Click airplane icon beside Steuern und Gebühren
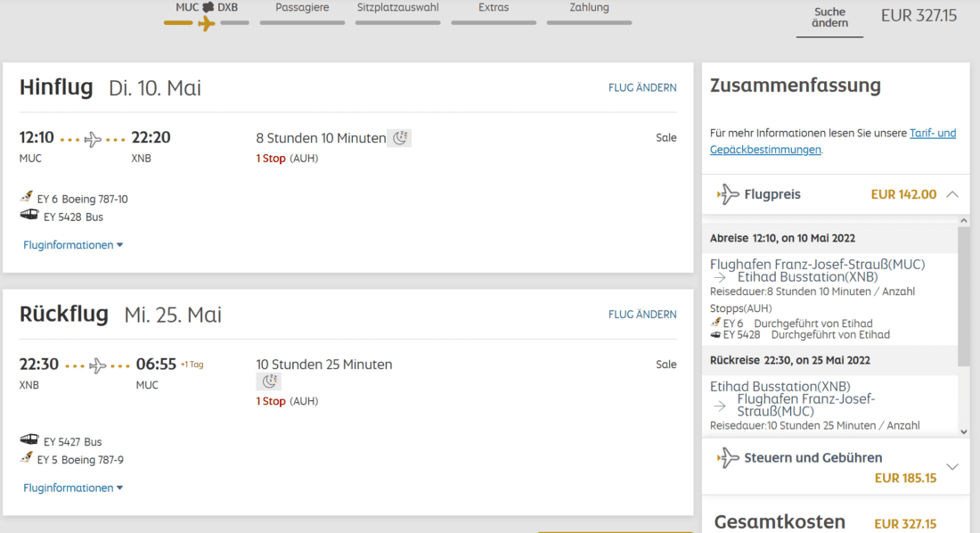The height and width of the screenshot is (533, 980). tap(728, 458)
